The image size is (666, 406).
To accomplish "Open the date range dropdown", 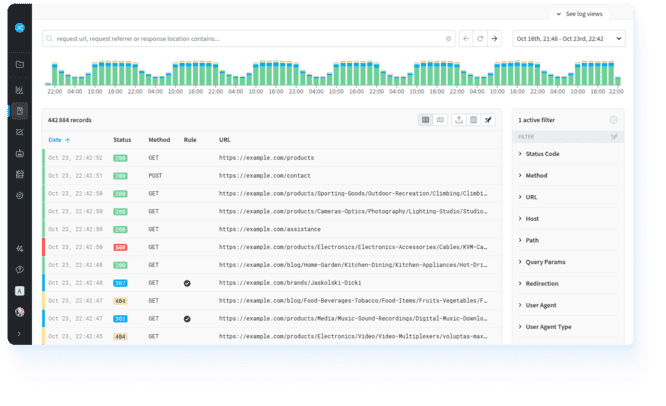I will (569, 39).
